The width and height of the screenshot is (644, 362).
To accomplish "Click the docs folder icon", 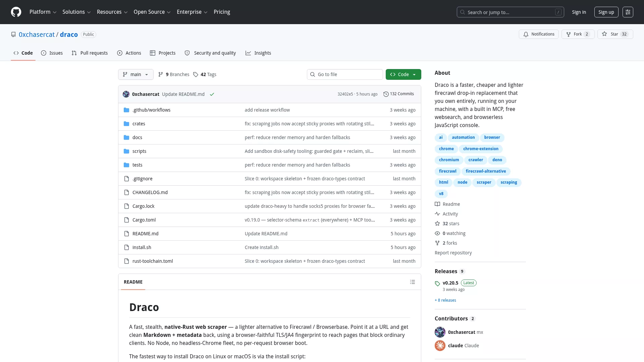I will pos(126,137).
